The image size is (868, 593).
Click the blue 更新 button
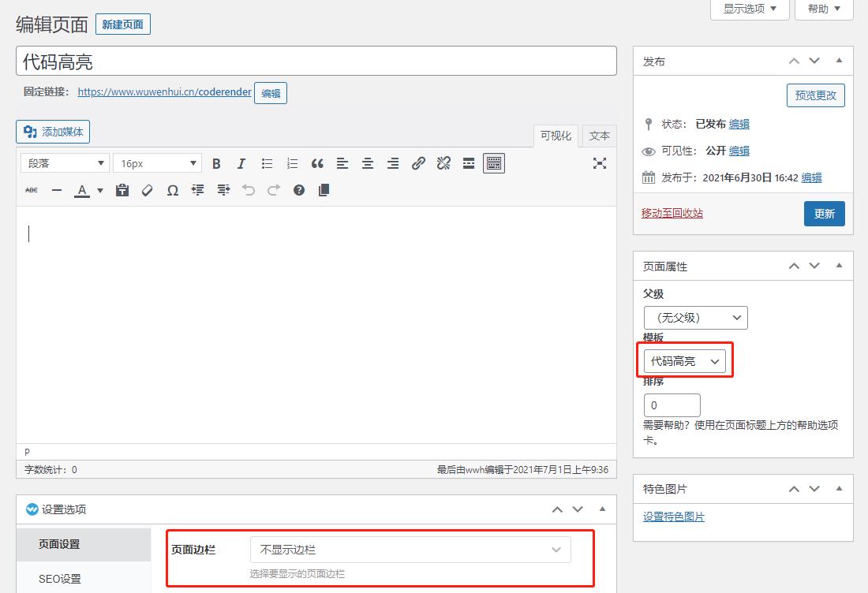[824, 214]
